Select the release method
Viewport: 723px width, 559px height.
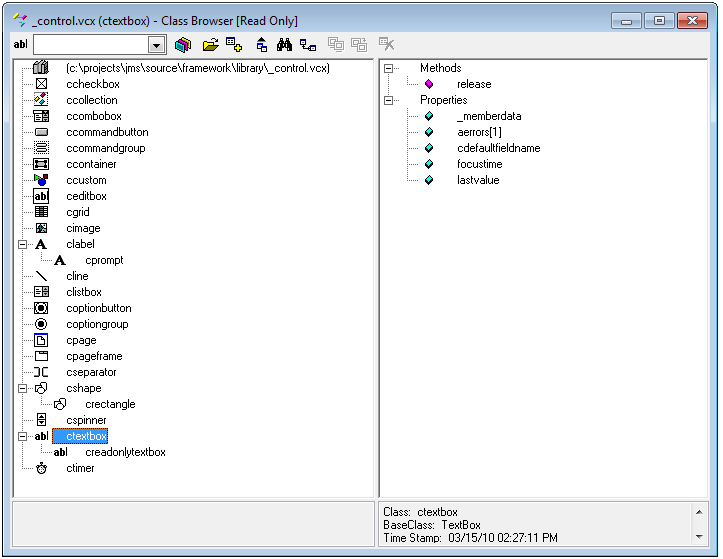pos(474,84)
